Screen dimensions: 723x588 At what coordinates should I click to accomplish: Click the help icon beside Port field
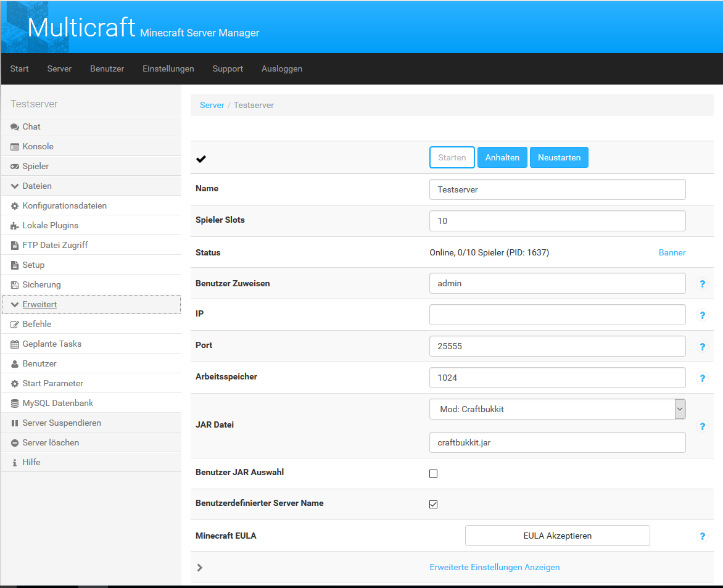click(x=701, y=347)
